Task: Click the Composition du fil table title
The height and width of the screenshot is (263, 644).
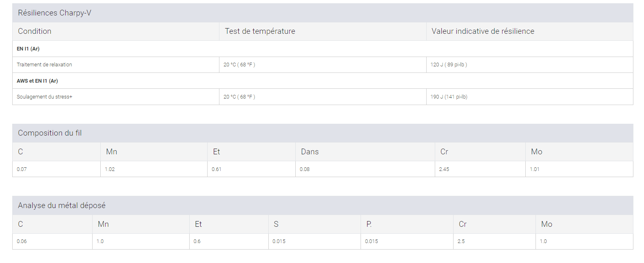Action: click(x=50, y=133)
